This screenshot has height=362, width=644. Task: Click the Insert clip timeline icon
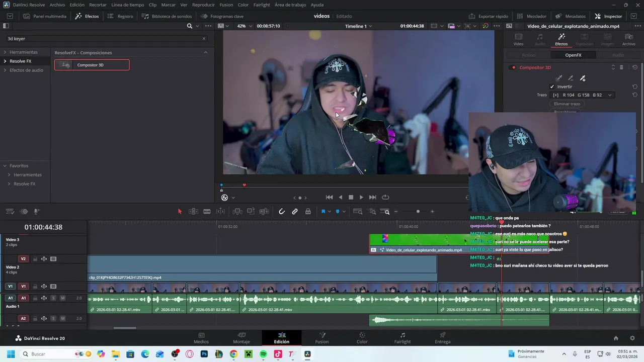coord(237,212)
